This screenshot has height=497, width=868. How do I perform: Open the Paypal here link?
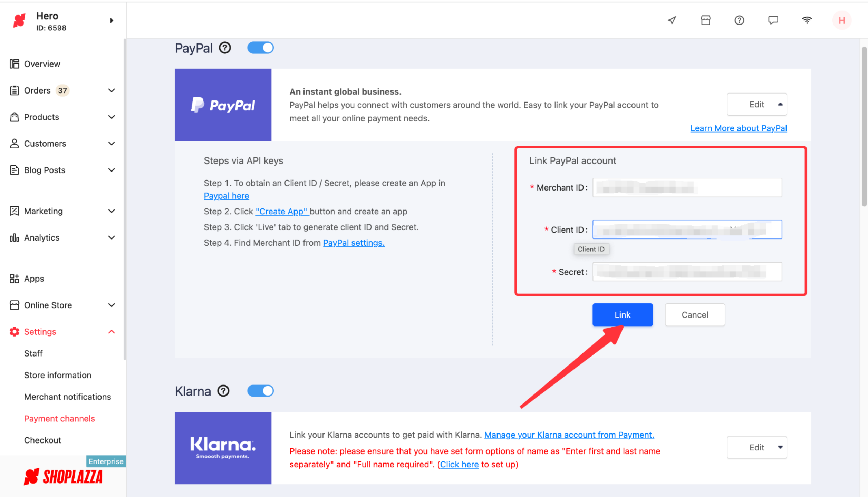pyautogui.click(x=226, y=196)
